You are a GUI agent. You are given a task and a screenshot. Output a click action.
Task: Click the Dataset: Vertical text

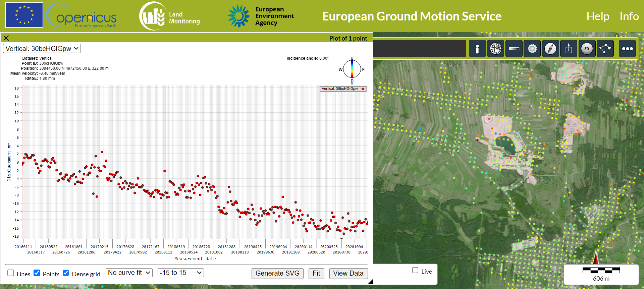37,58
